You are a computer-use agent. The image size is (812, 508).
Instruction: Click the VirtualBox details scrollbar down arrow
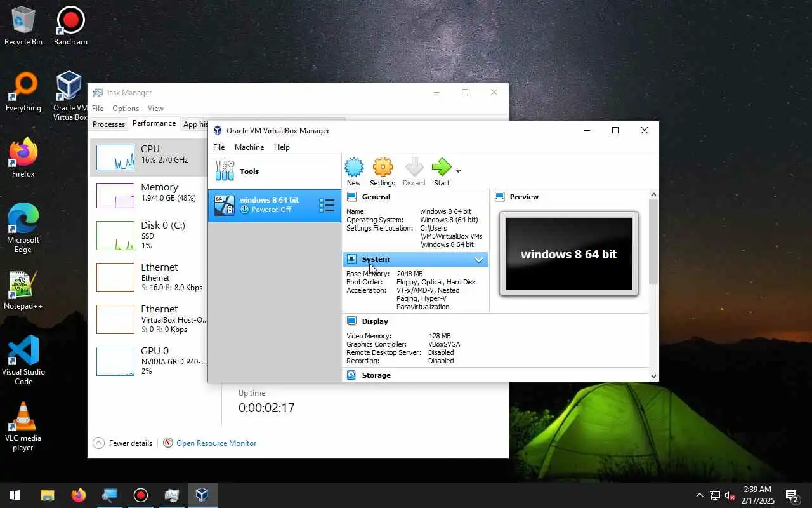653,376
